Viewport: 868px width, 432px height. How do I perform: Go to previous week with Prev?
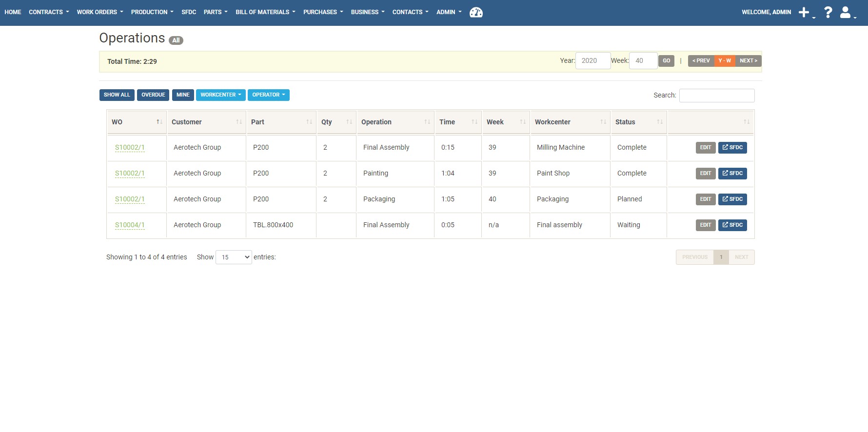pyautogui.click(x=701, y=61)
